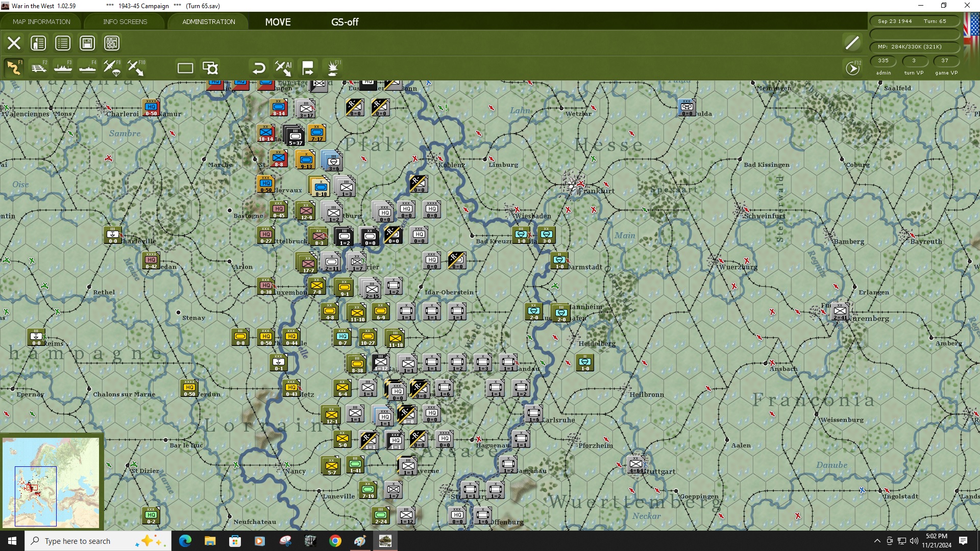Screen dimensions: 980x551
Task: Switch to the INFO SCREENS tab
Action: tap(125, 22)
